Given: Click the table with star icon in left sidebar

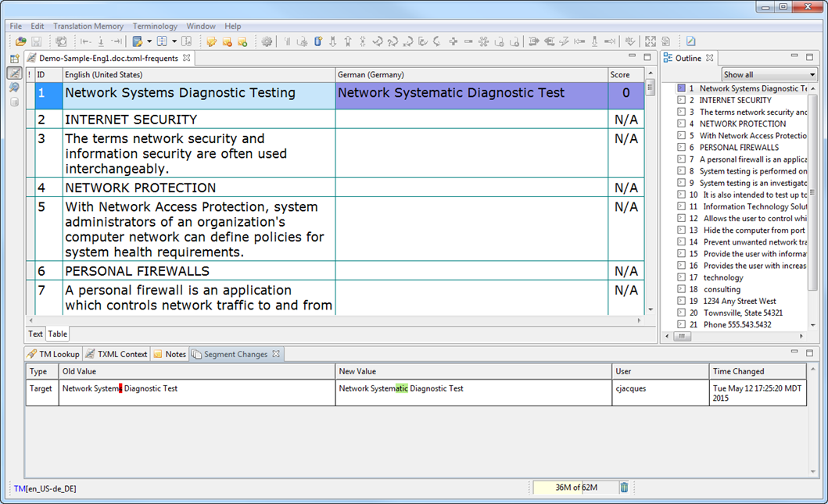Looking at the screenshot, I should pos(15,59).
